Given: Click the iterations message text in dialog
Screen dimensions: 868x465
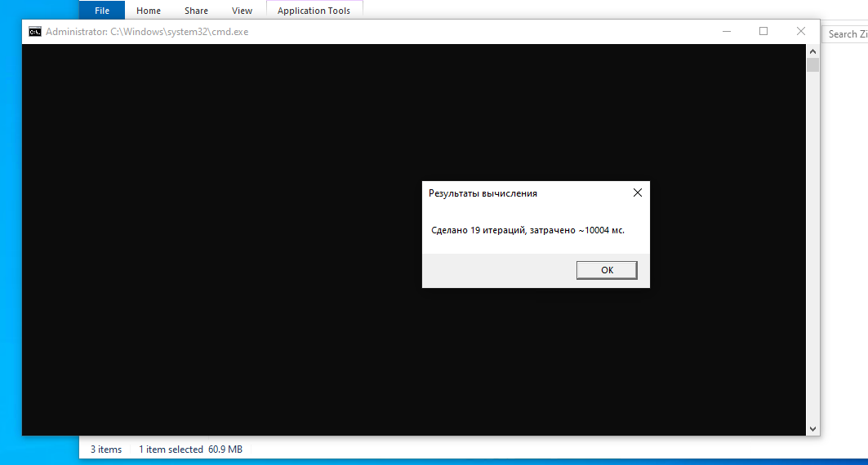Looking at the screenshot, I should (527, 230).
